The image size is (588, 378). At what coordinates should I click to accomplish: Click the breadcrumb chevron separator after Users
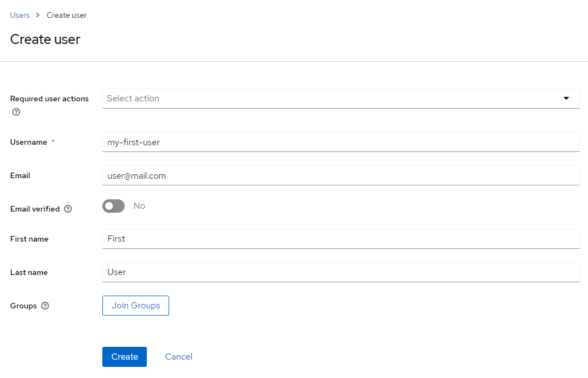[x=38, y=16]
